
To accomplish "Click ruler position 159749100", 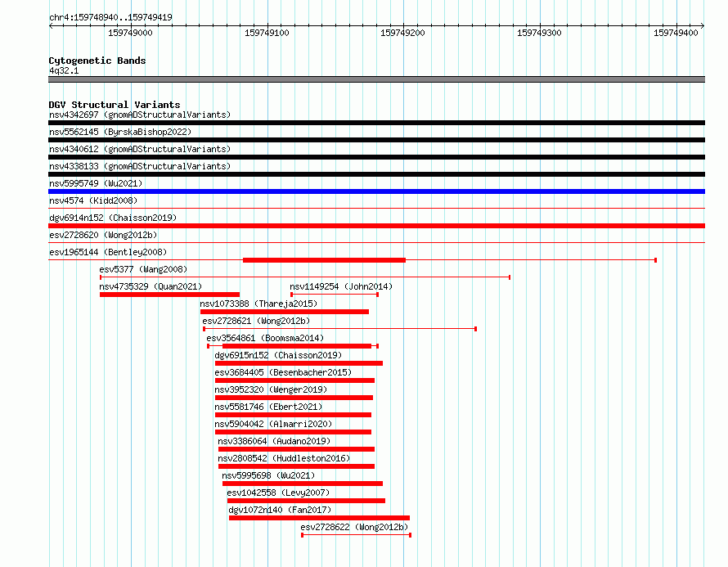I will click(x=267, y=33).
